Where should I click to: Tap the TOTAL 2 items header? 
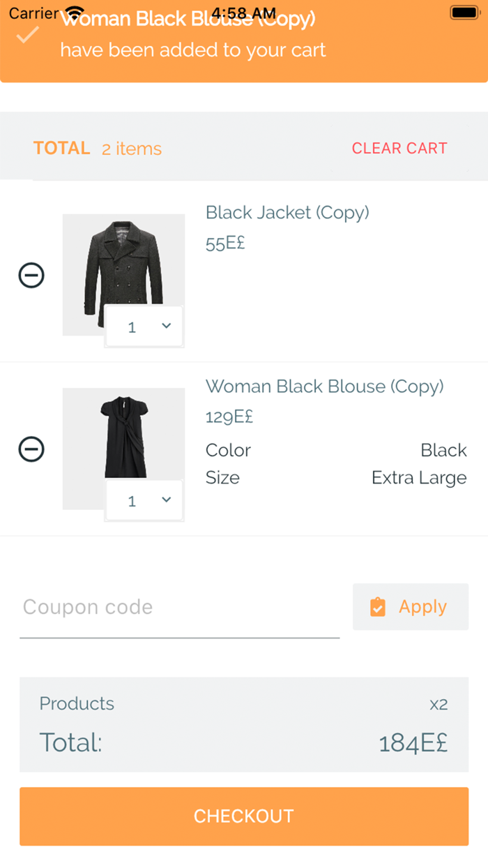[96, 148]
